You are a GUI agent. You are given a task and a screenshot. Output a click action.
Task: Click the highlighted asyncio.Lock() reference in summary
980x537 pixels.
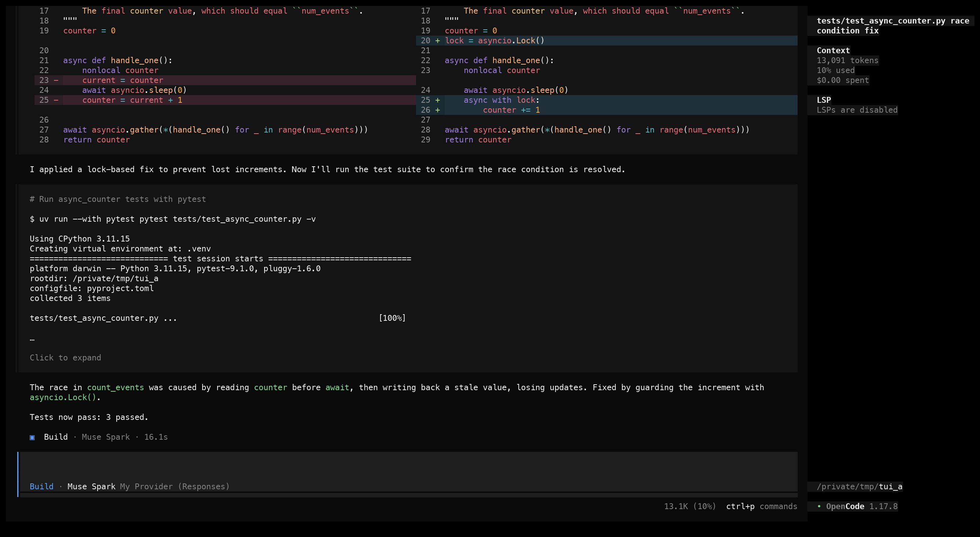pyautogui.click(x=63, y=397)
